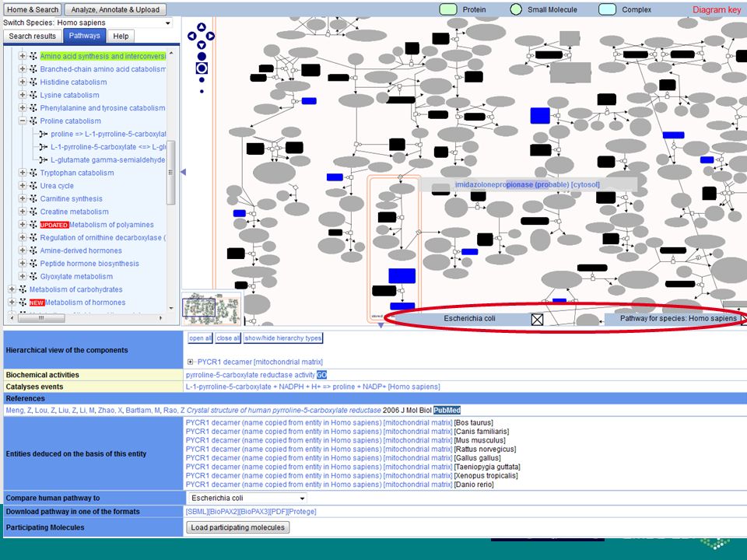The width and height of the screenshot is (747, 560).
Task: Collapse the Proline catabolism node
Action: (23, 121)
